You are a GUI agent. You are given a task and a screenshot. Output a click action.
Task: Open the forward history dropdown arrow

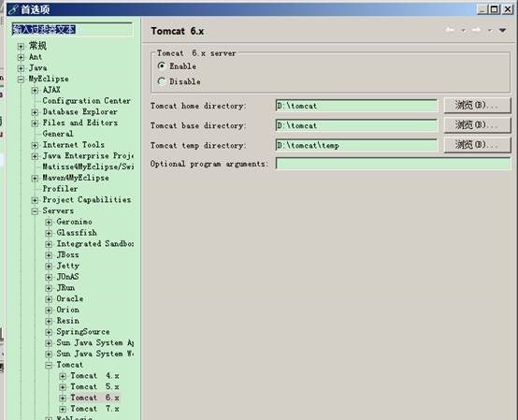[x=490, y=31]
